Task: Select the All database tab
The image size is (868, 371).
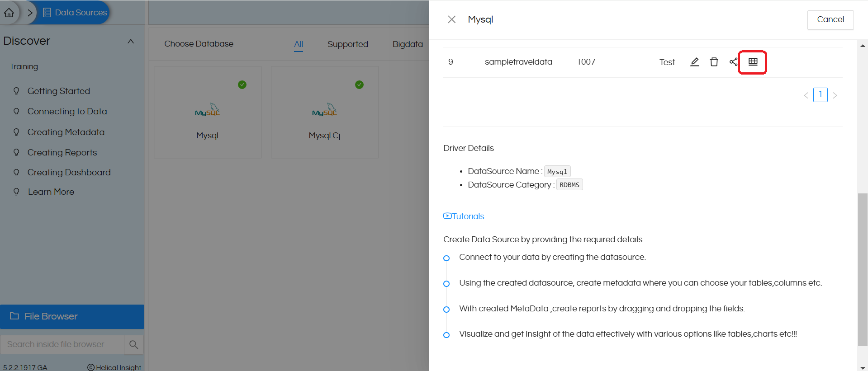Action: (x=299, y=44)
